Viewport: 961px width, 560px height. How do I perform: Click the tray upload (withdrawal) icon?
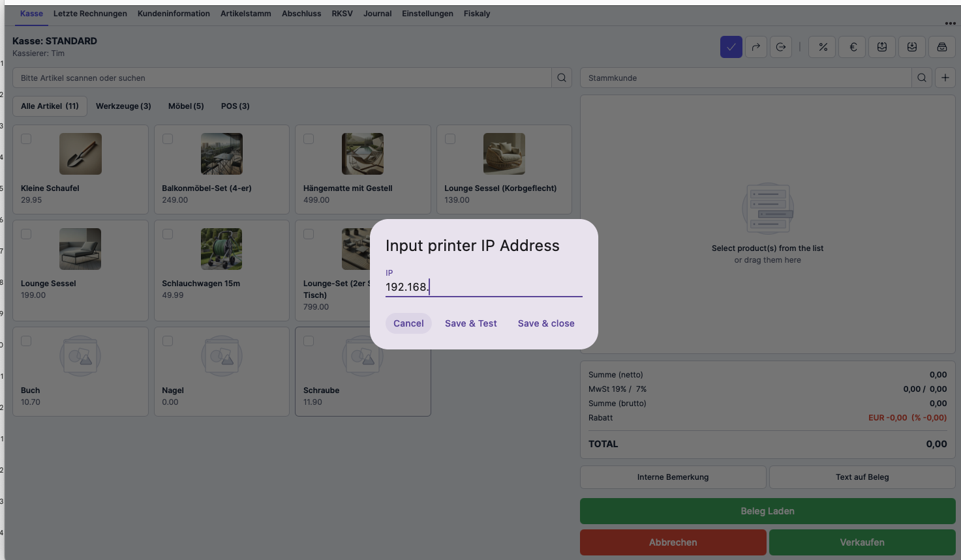(x=882, y=47)
